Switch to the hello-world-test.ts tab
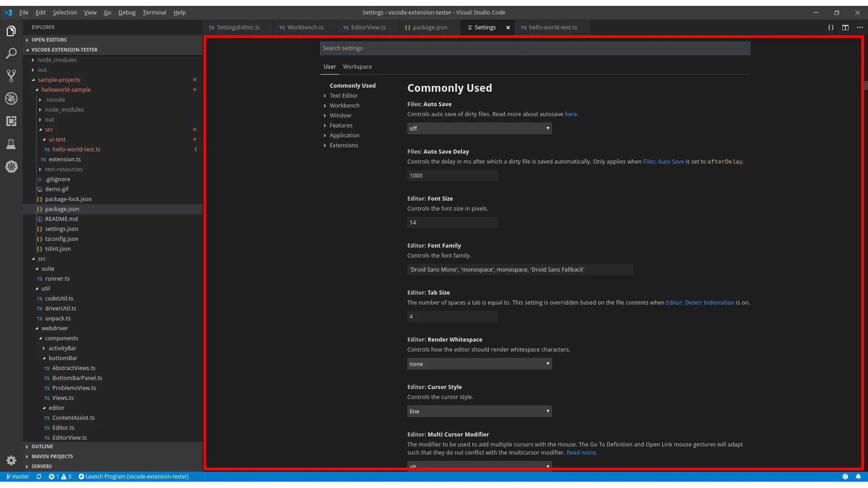This screenshot has height=488, width=868. (552, 28)
